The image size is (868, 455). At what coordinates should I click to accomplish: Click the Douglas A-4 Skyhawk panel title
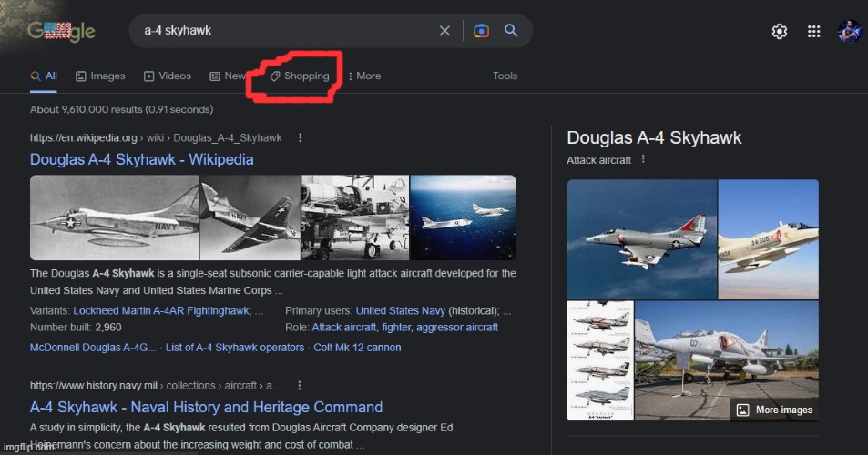click(654, 137)
